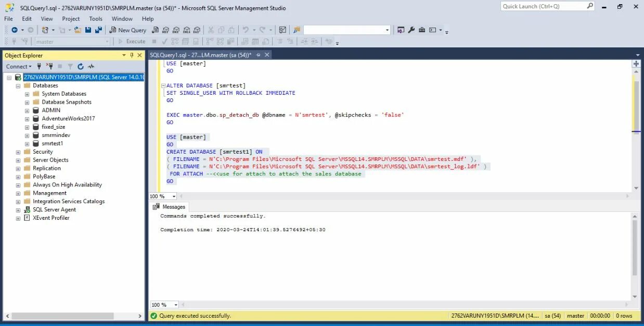644x326 pixels.
Task: Click the New Project icon in toolbar
Action: pyautogui.click(x=45, y=30)
